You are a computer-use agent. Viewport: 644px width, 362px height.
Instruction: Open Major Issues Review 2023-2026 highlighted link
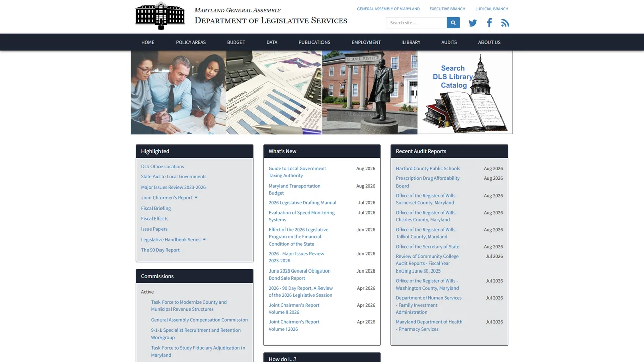(174, 188)
